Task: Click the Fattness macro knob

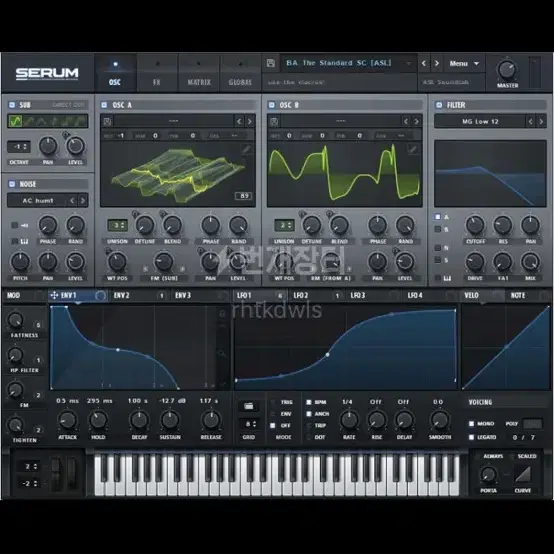Action: pos(16,320)
